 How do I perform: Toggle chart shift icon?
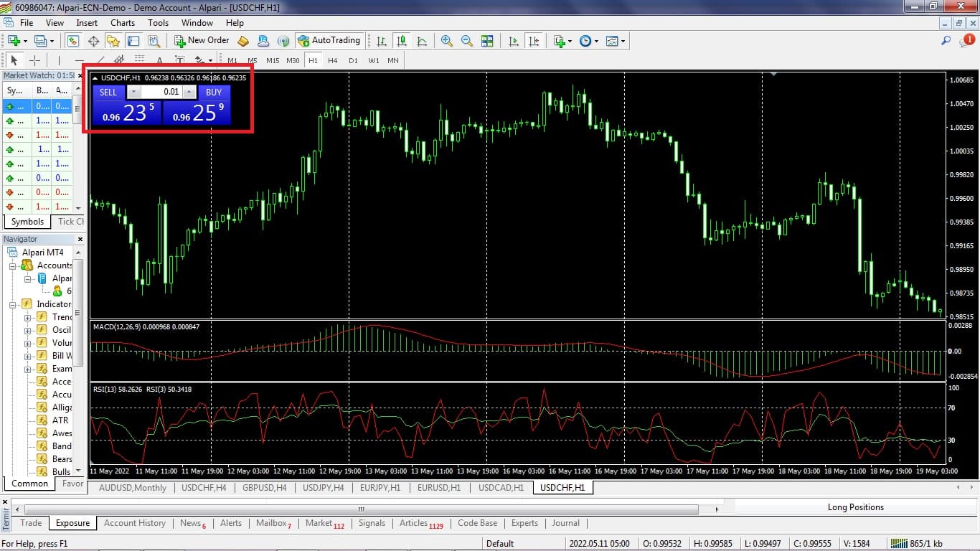[533, 41]
